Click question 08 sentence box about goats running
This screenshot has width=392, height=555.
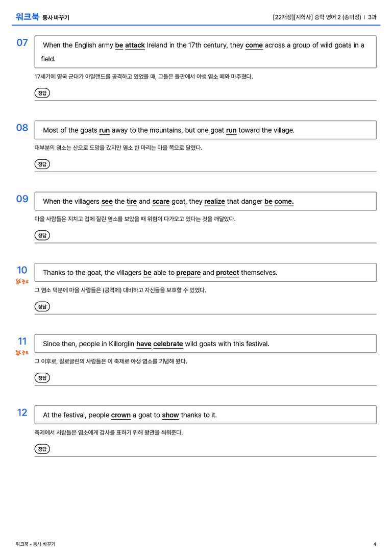(x=205, y=130)
